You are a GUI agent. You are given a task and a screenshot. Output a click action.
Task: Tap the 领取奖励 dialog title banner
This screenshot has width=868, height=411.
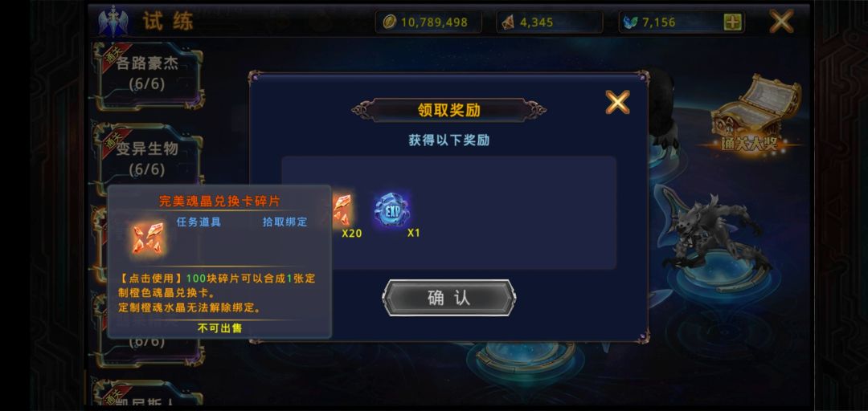click(449, 109)
